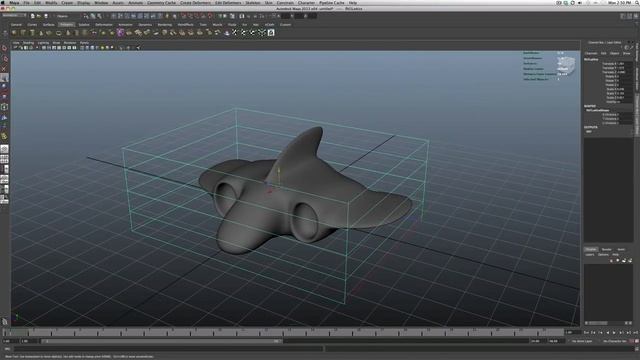Open the menu set dropdown
This screenshot has width=640, height=360.
click(x=14, y=16)
